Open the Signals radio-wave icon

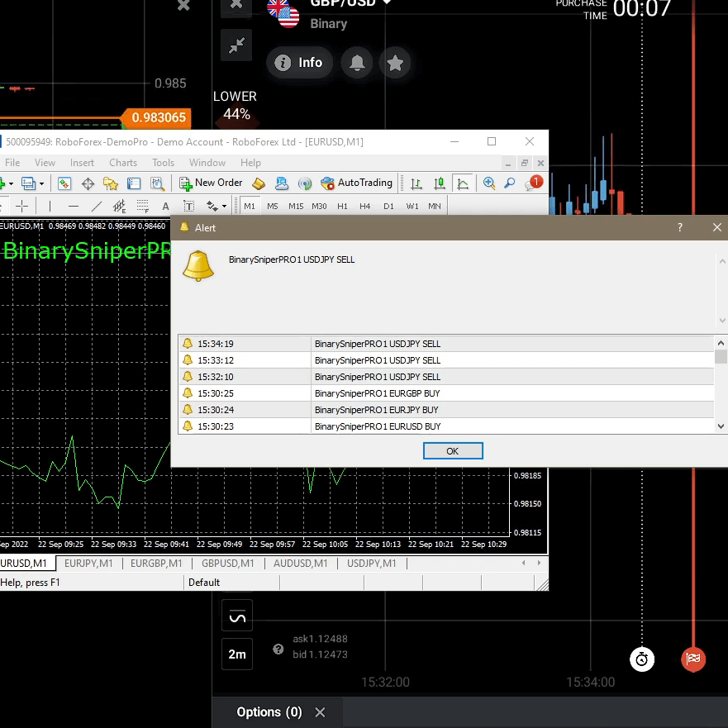[x=305, y=183]
